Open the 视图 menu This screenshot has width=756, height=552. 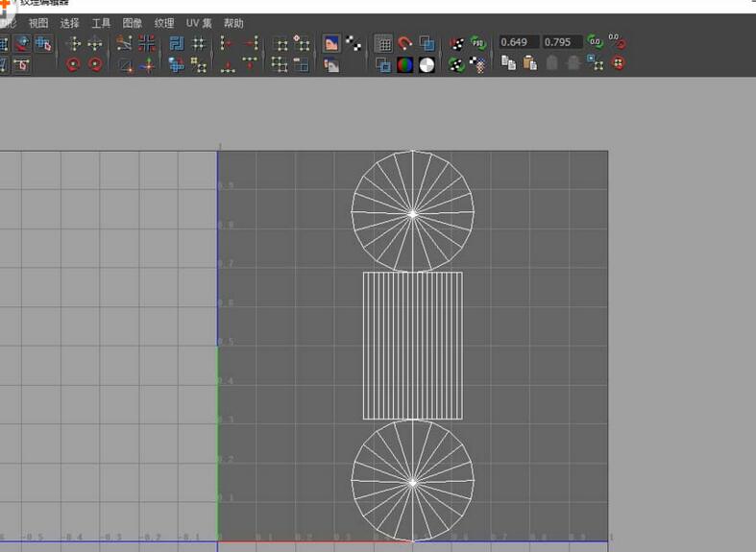pyautogui.click(x=38, y=23)
